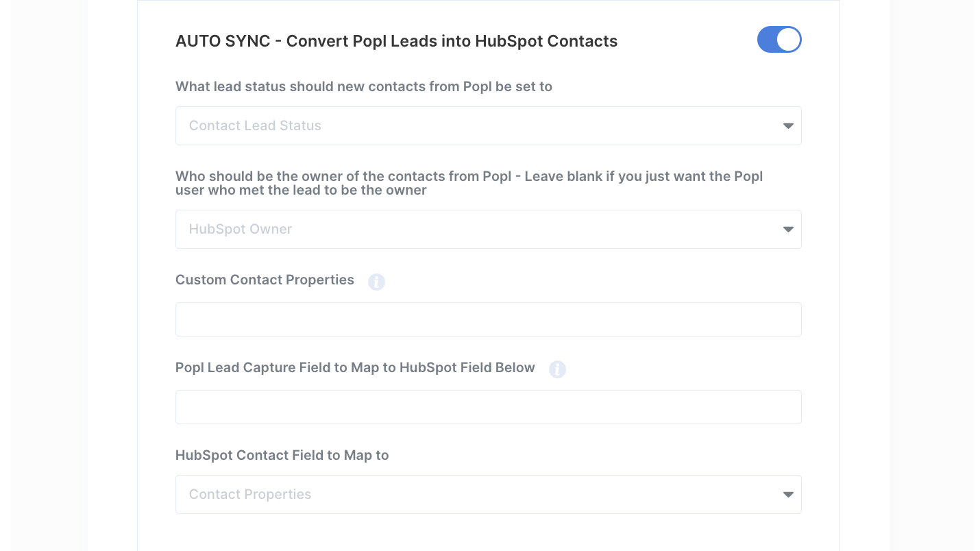
Task: Click the Contact Properties placeholder text
Action: pos(249,494)
